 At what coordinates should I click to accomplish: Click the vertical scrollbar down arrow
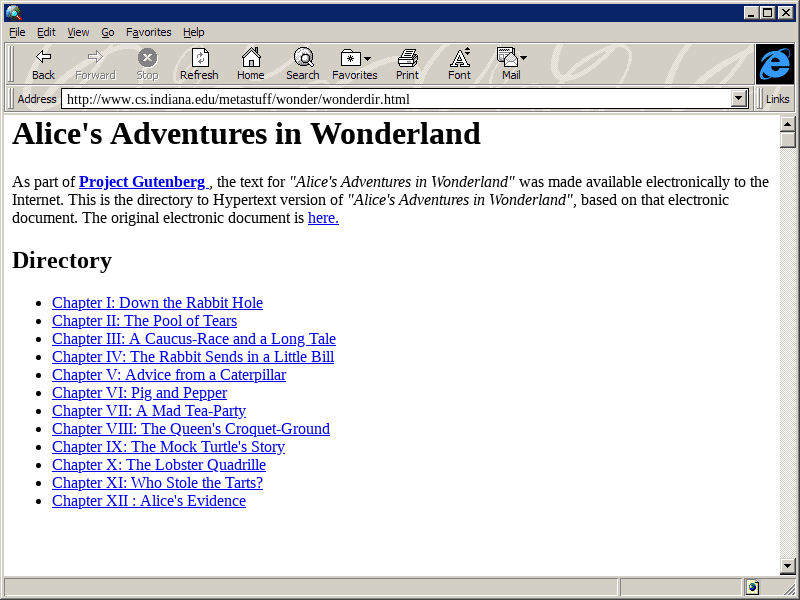pyautogui.click(x=787, y=565)
